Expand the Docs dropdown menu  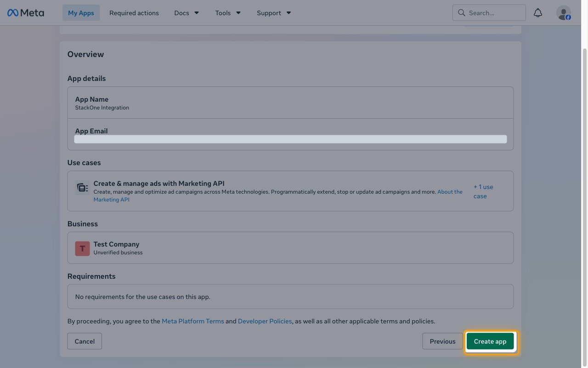187,13
